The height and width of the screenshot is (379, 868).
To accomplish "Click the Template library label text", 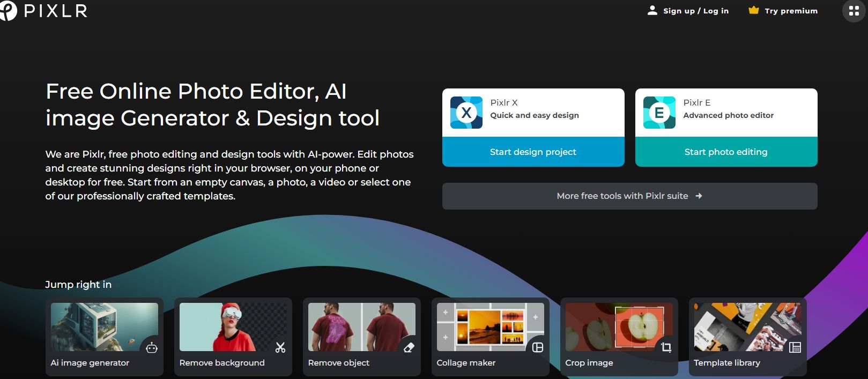I will pyautogui.click(x=727, y=363).
